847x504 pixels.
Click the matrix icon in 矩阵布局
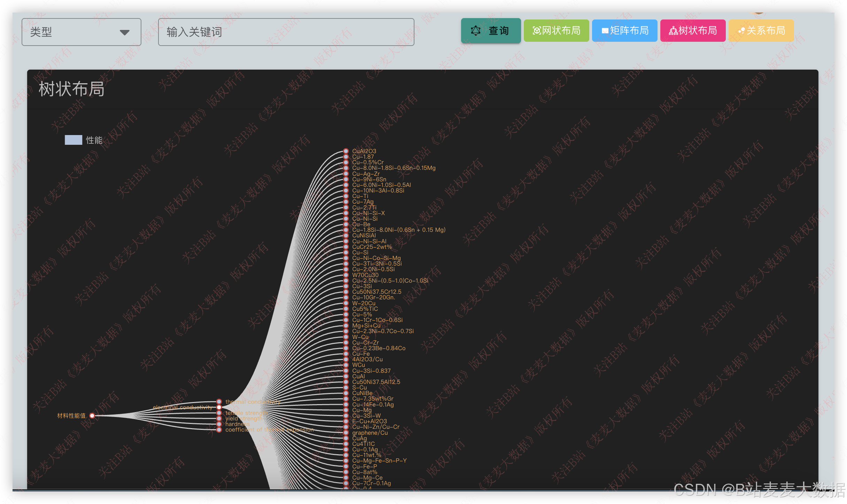[x=605, y=31]
